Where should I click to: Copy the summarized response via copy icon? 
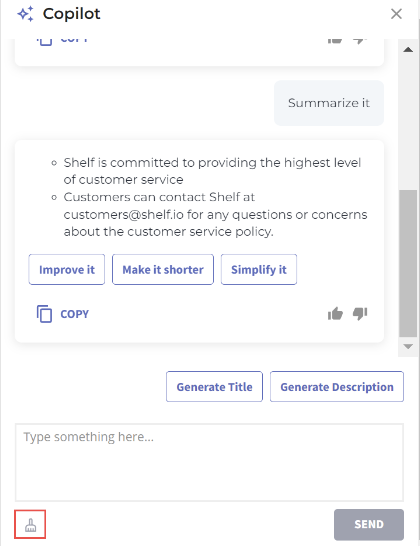[44, 314]
